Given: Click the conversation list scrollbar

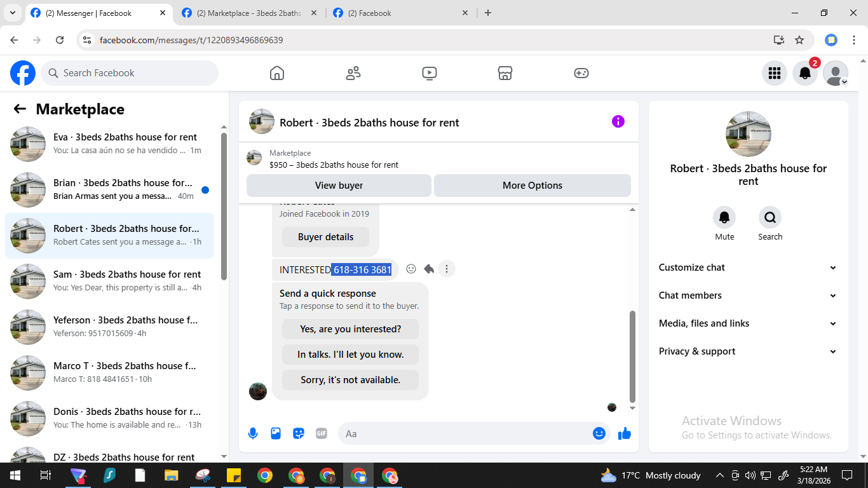Looking at the screenshot, I should pos(224,206).
